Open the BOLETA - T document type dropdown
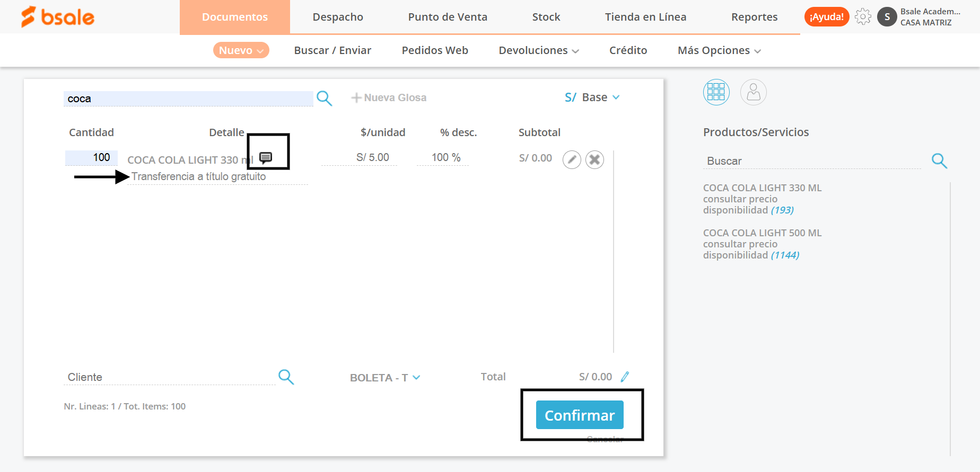This screenshot has height=472, width=980. tap(385, 378)
